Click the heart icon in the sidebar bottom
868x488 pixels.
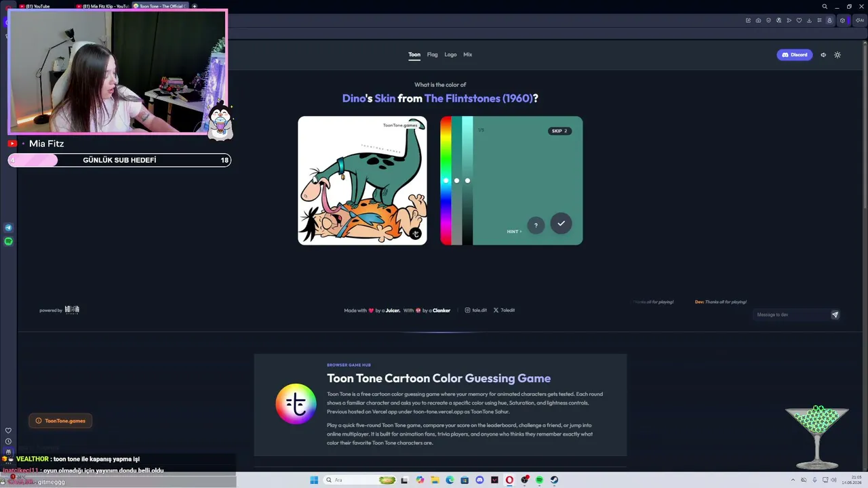click(8, 430)
